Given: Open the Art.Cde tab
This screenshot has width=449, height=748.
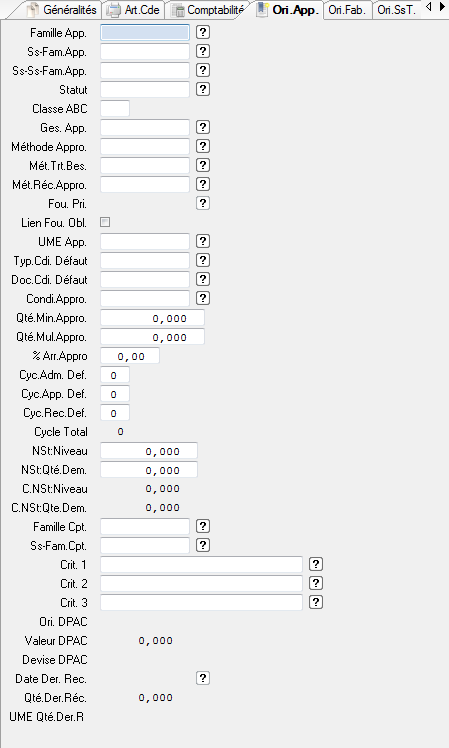Looking at the screenshot, I should pos(135,10).
